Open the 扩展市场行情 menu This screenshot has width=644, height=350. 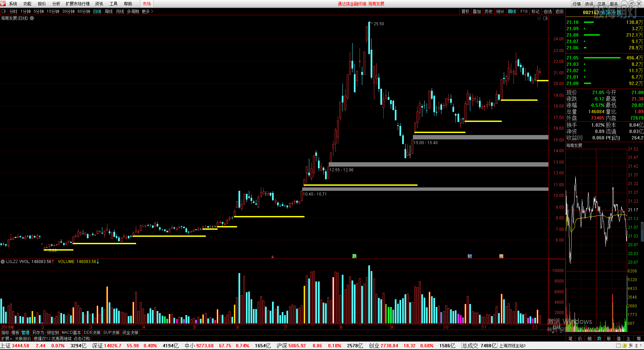tap(78, 4)
